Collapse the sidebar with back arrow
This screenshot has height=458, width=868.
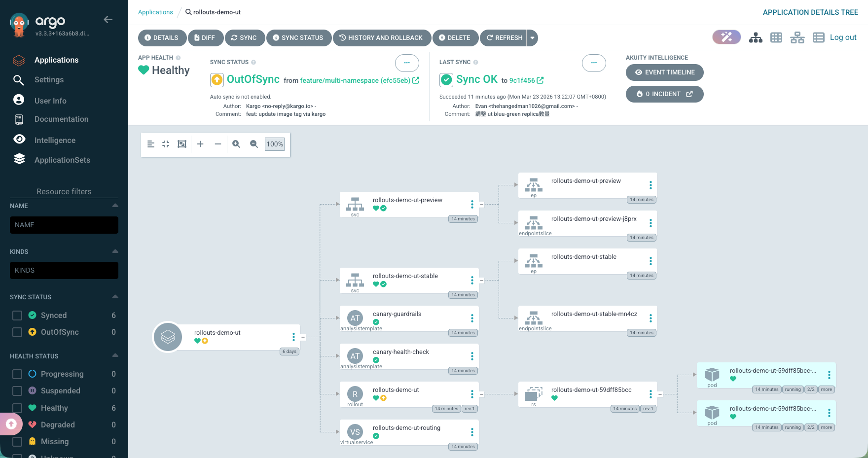coord(108,20)
